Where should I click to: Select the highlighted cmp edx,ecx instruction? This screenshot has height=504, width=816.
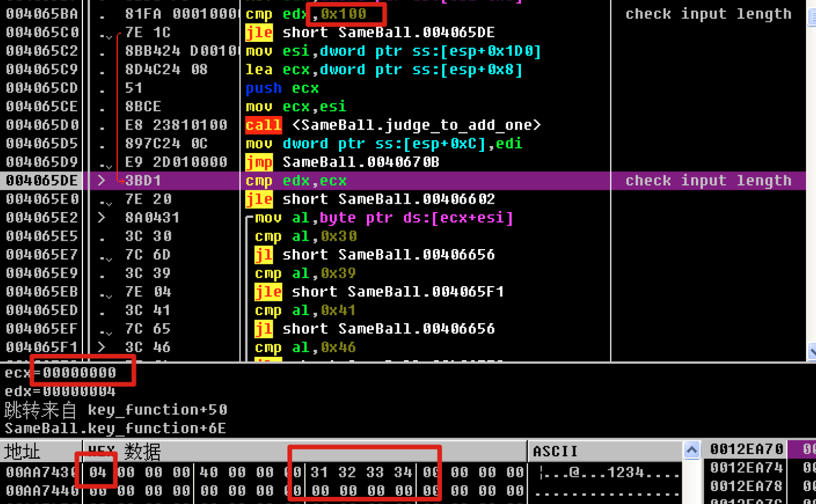[x=296, y=181]
